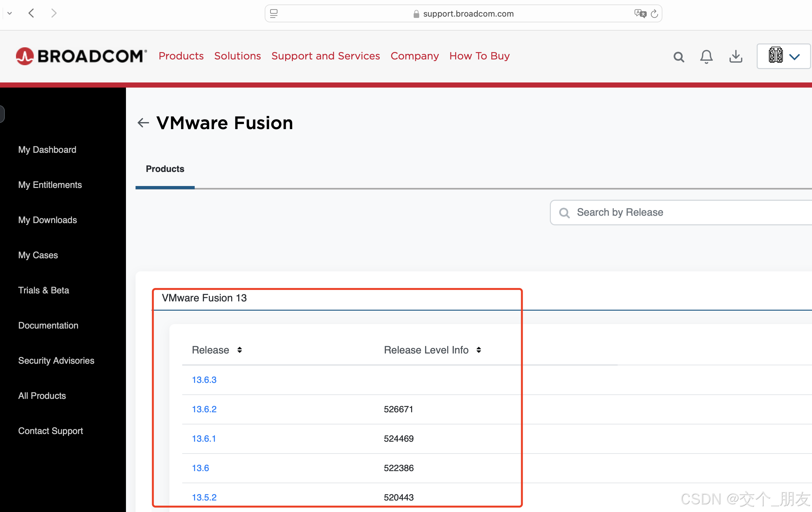
Task: Open the notifications bell
Action: pyautogui.click(x=706, y=57)
